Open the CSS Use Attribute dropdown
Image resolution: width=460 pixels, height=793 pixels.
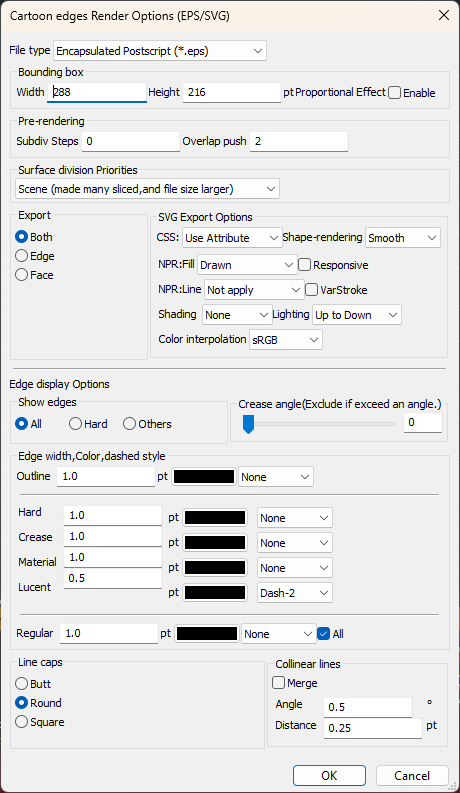232,238
